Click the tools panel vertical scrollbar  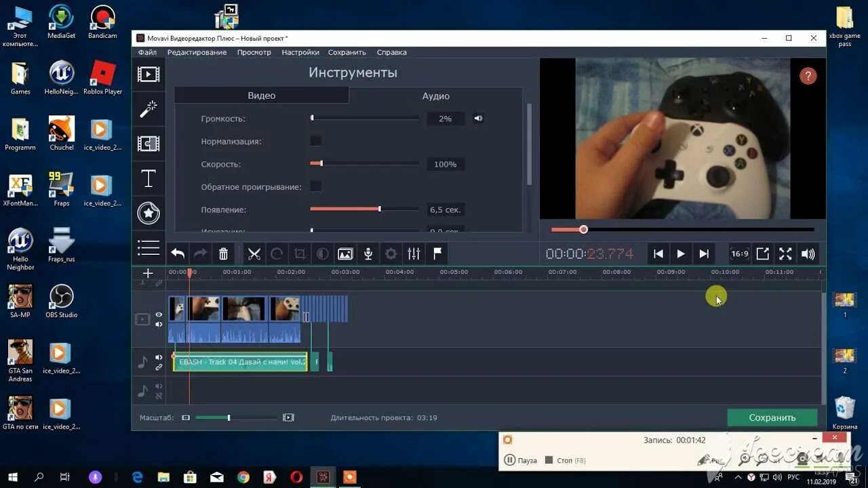tap(529, 144)
